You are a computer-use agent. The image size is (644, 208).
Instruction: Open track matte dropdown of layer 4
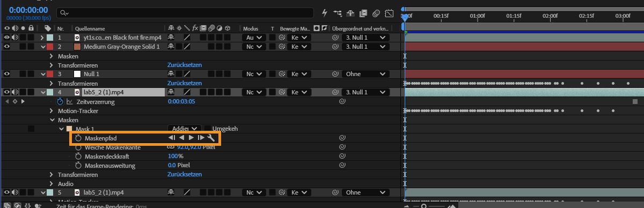298,92
